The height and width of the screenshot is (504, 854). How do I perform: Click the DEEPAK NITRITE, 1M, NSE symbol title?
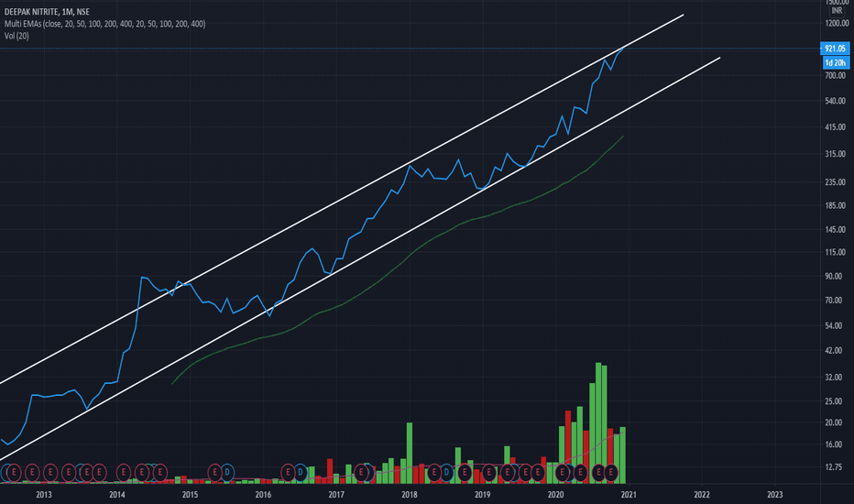click(x=47, y=11)
